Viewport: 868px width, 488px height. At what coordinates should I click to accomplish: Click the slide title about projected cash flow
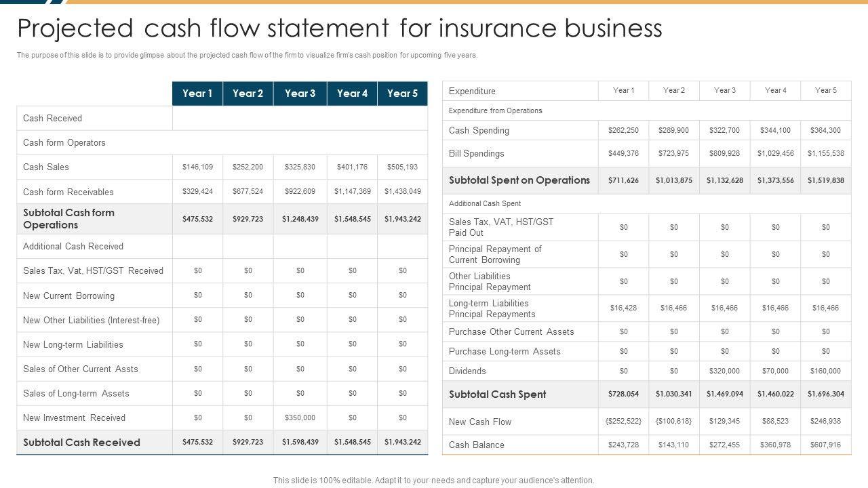tap(339, 28)
